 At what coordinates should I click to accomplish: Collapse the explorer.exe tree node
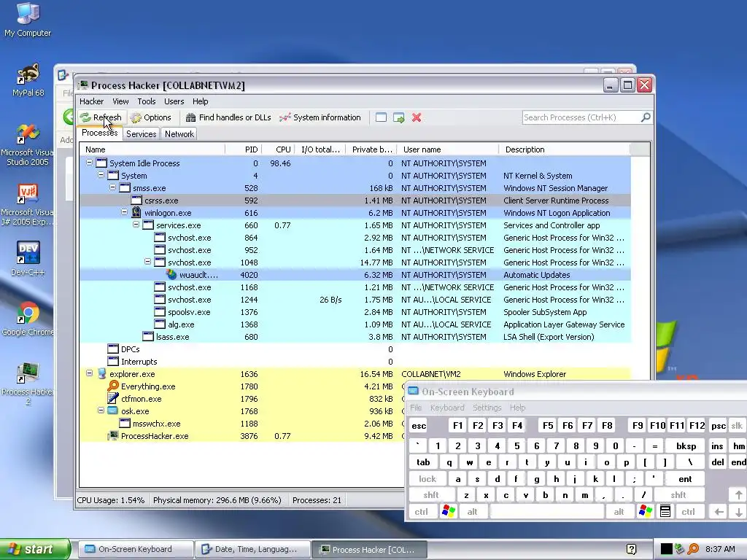point(89,373)
